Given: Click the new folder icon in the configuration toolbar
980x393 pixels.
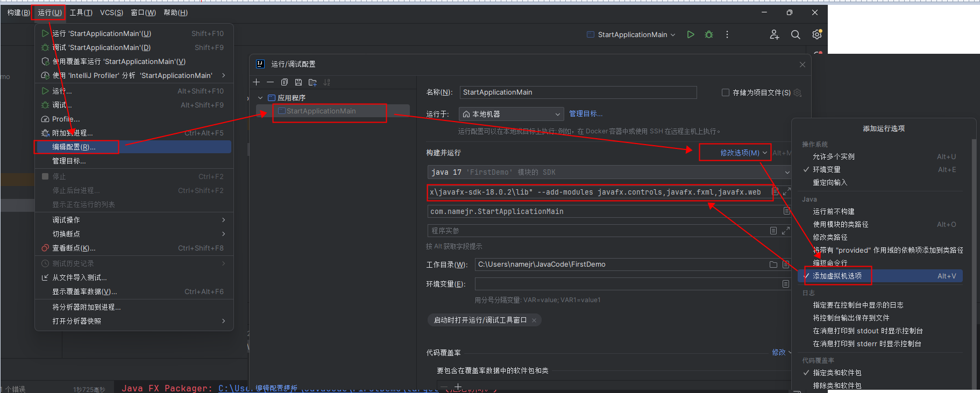Looking at the screenshot, I should (x=313, y=82).
